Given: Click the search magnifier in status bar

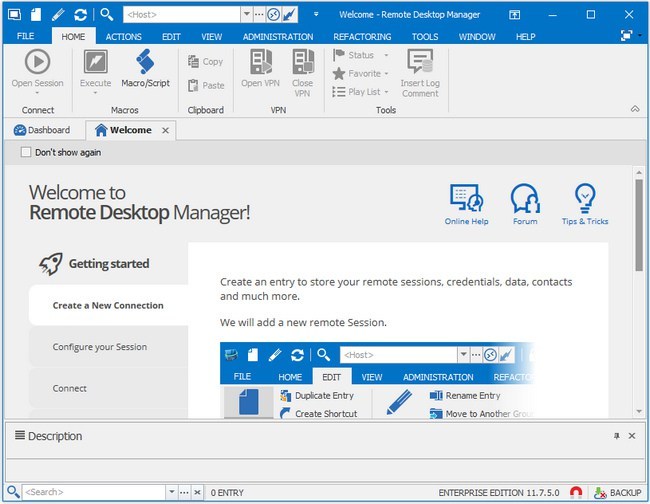Looking at the screenshot, I should pyautogui.click(x=13, y=492).
